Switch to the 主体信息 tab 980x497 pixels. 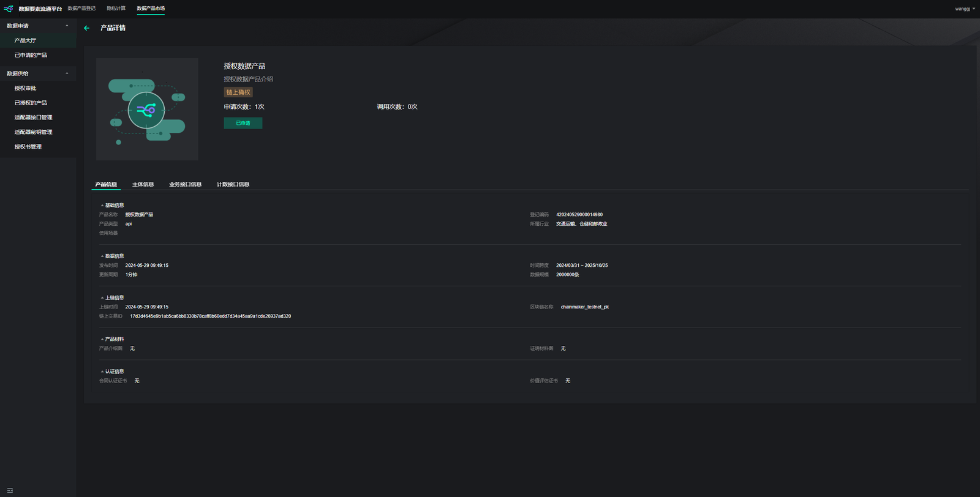click(143, 184)
